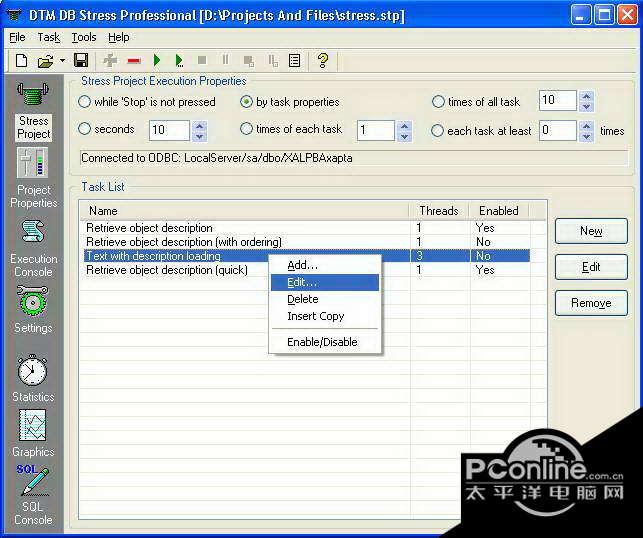Image resolution: width=643 pixels, height=538 pixels.
Task: Click the Remove button
Action: tap(591, 303)
